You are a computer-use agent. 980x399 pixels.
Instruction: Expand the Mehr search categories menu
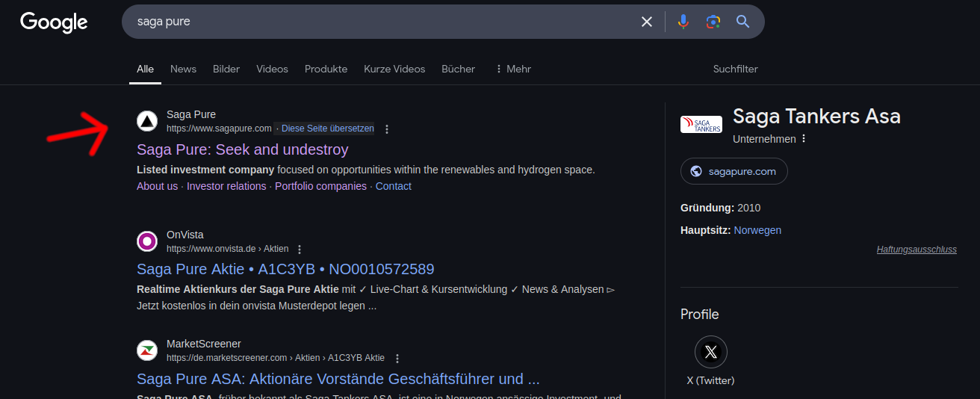(x=512, y=69)
